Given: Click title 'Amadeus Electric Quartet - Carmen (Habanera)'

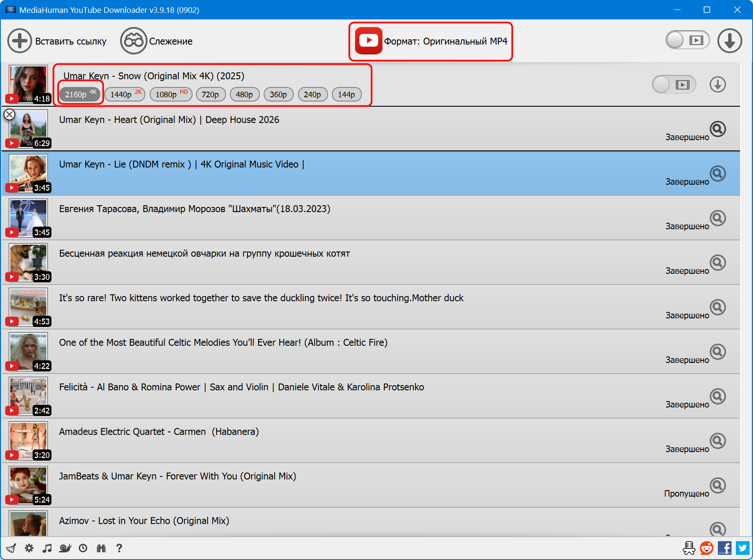Looking at the screenshot, I should (159, 431).
